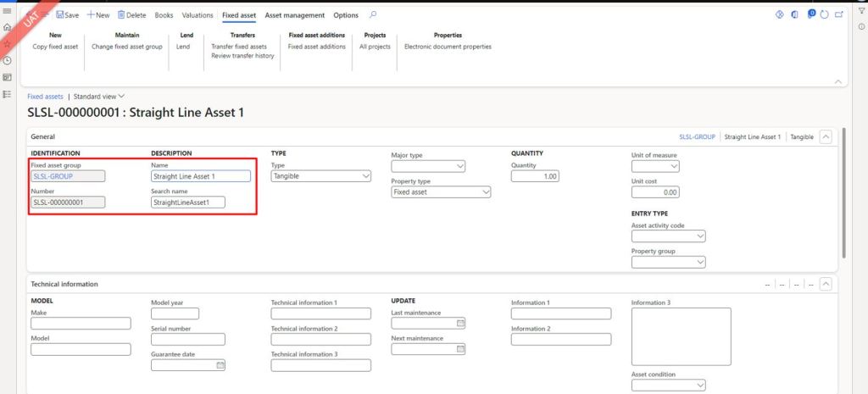Open the Asset management tab
Screen dimensions: 868x394
point(294,15)
